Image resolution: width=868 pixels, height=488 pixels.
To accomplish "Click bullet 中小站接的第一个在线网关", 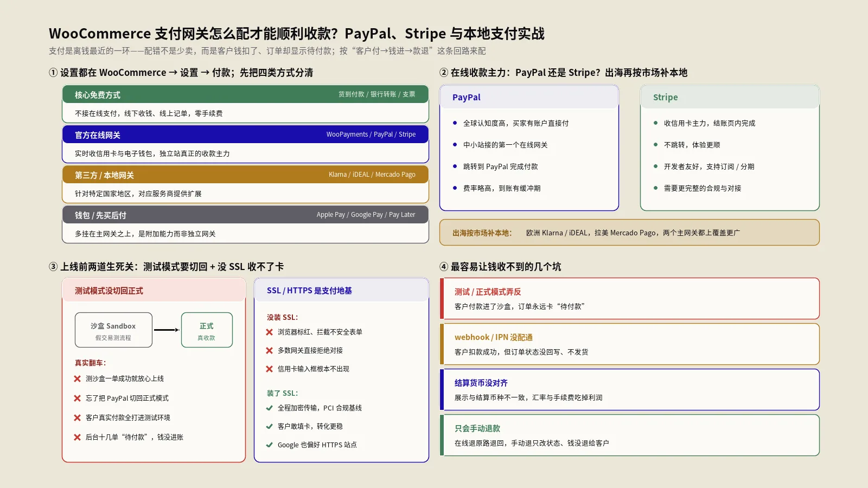I will coord(506,145).
